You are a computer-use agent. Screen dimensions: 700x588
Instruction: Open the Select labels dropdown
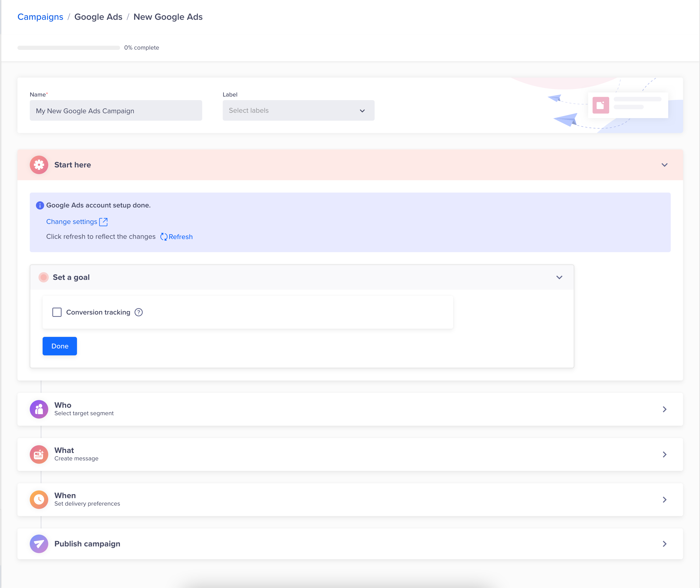[x=298, y=110]
